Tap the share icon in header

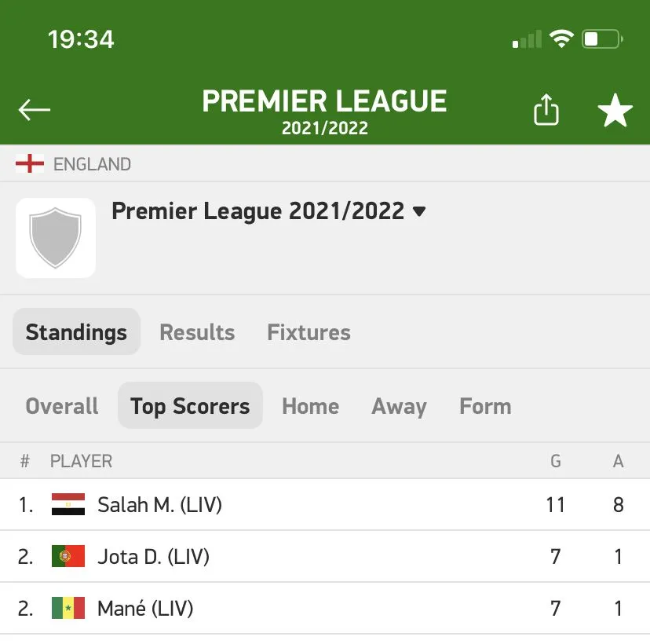(x=546, y=111)
